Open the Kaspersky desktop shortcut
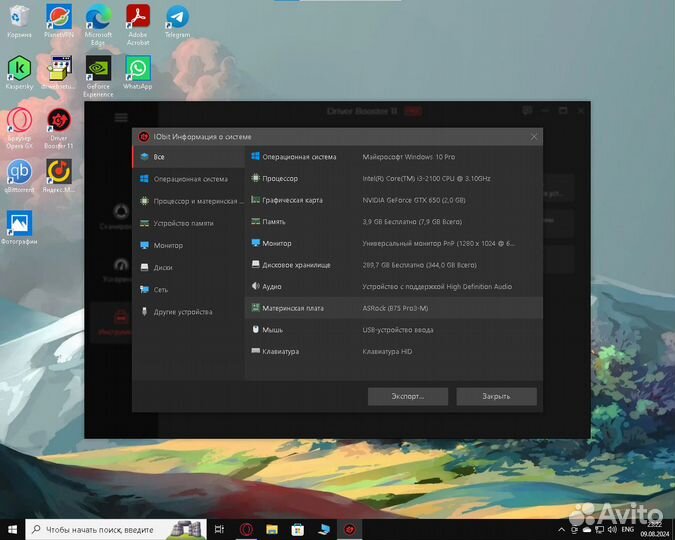Screen dimensions: 675x540 19,70
